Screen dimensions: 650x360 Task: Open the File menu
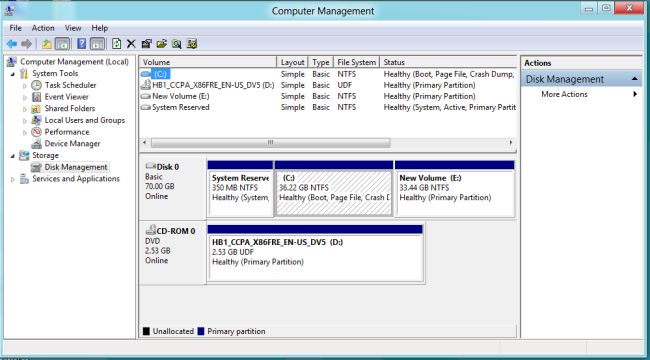click(15, 28)
